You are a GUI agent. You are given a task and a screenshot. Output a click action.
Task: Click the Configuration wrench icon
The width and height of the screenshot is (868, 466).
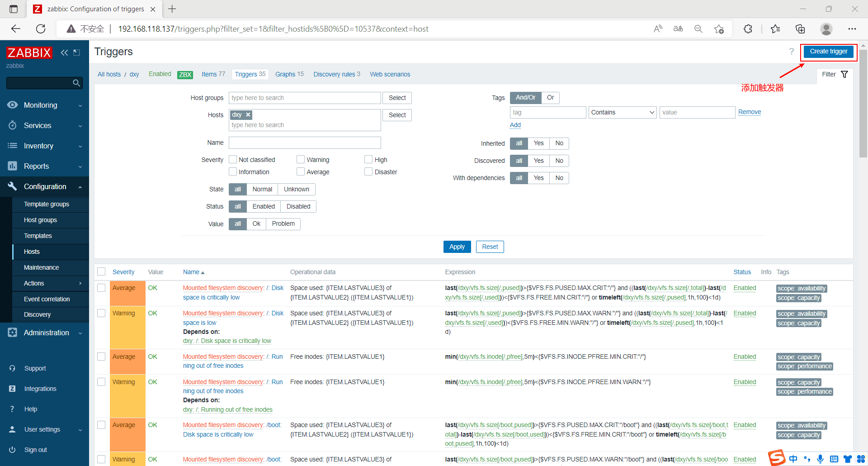point(13,186)
